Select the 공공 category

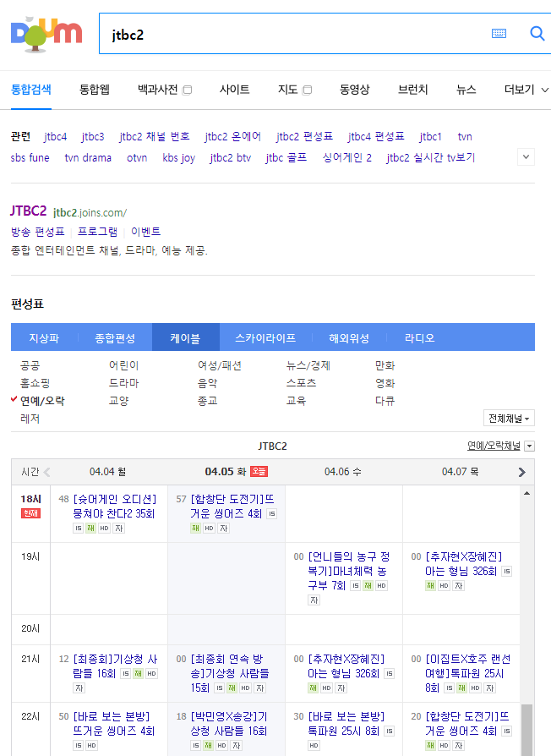click(x=30, y=366)
